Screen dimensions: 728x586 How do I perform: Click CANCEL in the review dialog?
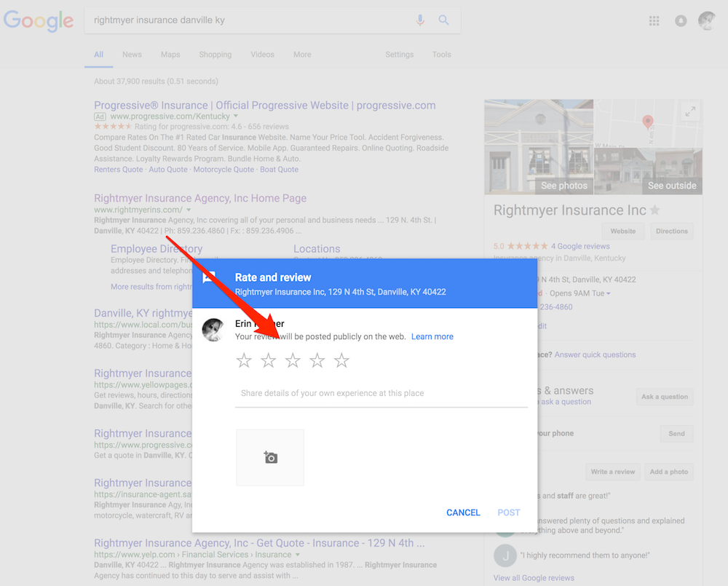click(463, 512)
